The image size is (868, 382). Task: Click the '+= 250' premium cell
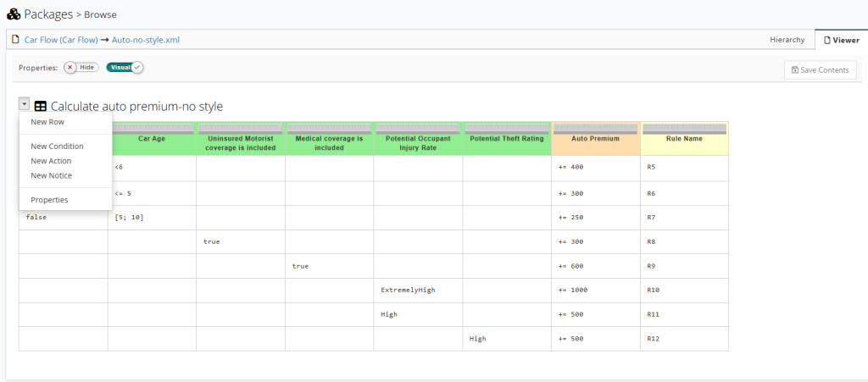(x=596, y=218)
